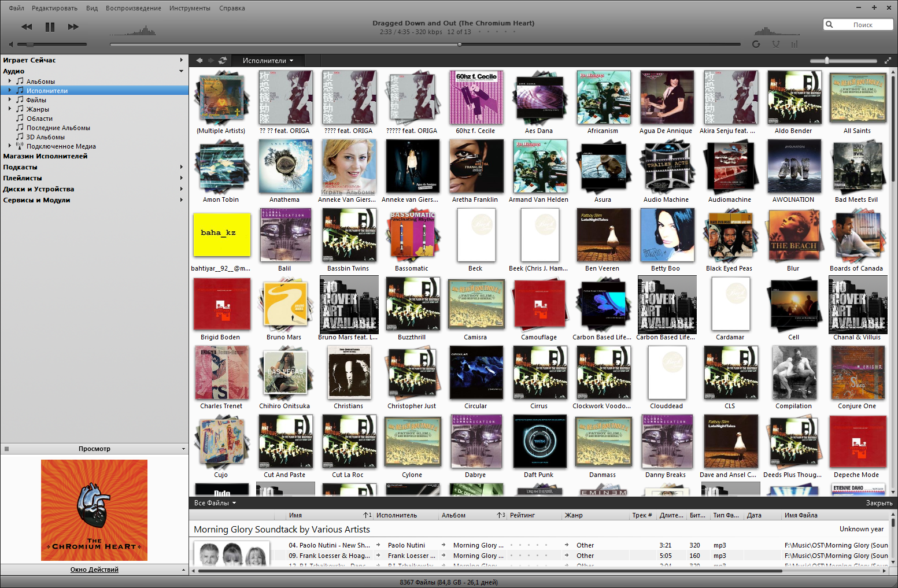Click the Файлы music note icon

pos(20,99)
